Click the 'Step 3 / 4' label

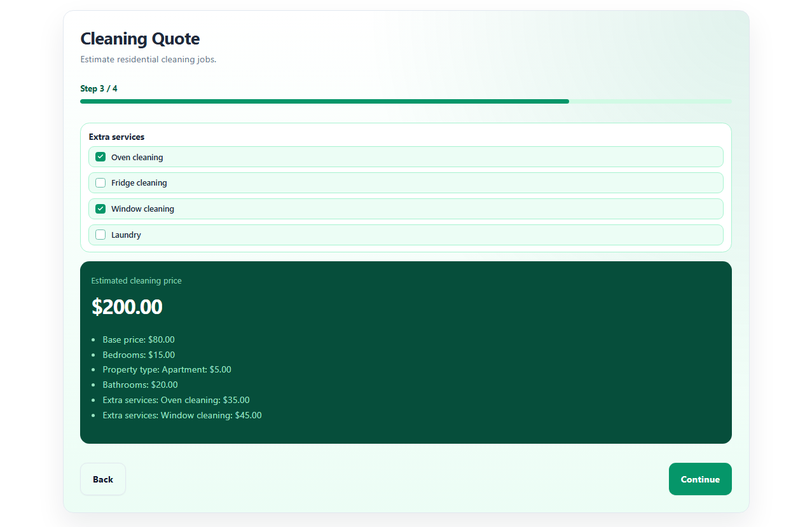point(99,88)
